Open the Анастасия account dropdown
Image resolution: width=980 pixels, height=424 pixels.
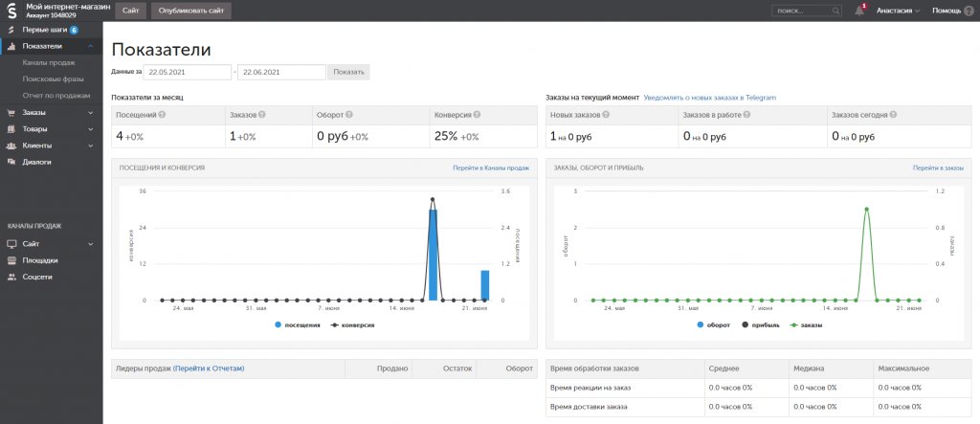898,11
